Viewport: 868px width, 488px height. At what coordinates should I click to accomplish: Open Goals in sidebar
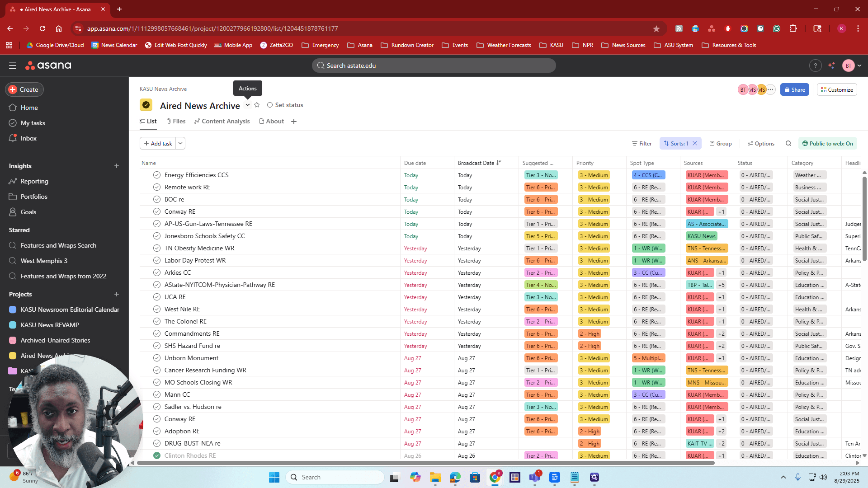coord(28,212)
